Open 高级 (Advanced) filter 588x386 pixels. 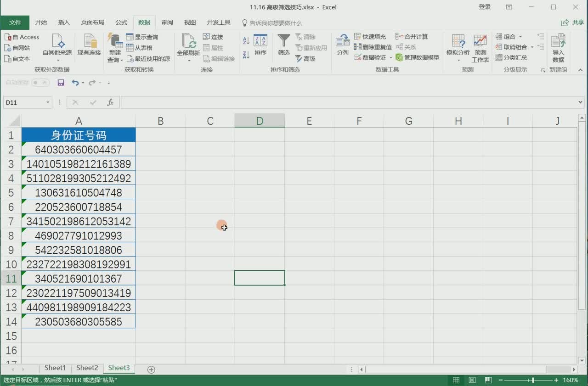point(305,59)
